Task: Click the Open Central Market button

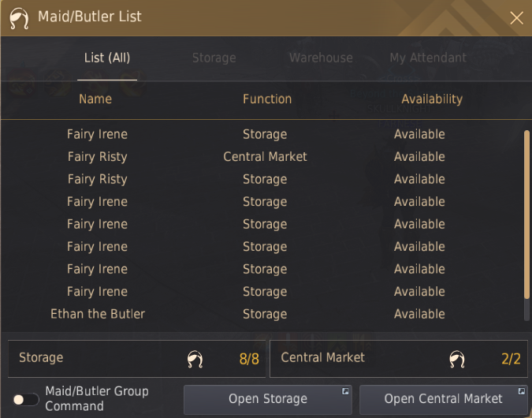Action: pos(444,399)
